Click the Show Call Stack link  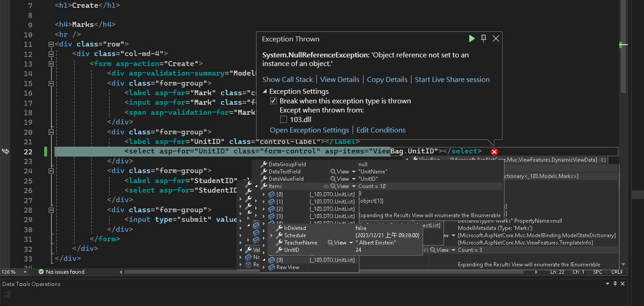pyautogui.click(x=287, y=80)
